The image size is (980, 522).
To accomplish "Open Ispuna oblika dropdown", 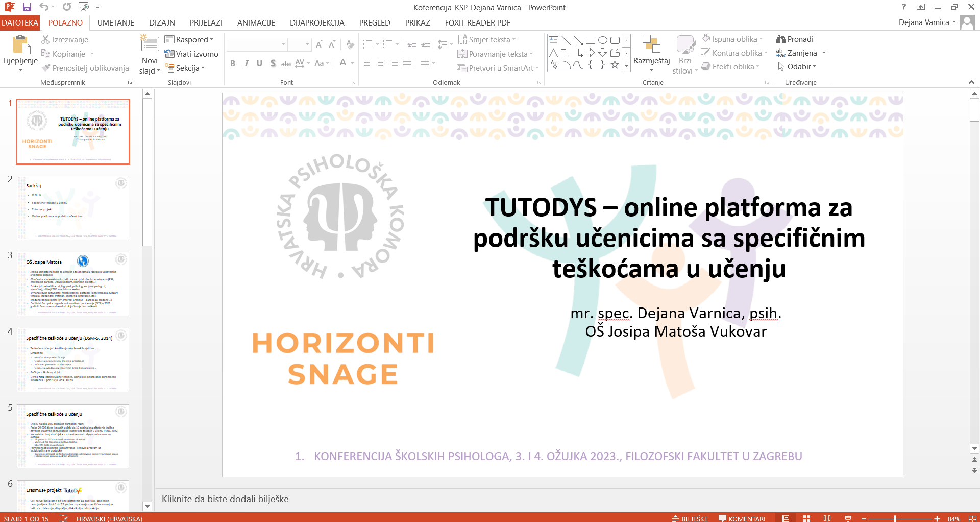I will click(x=732, y=39).
